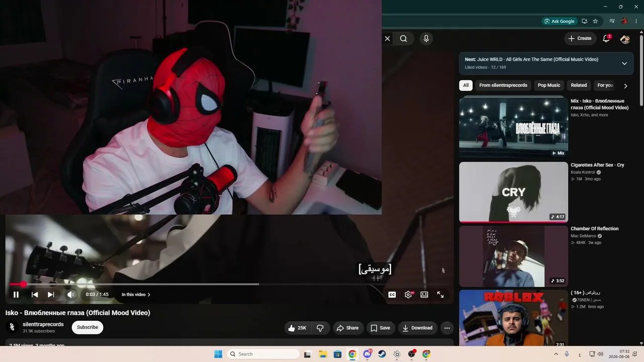Screen dimensions: 644x362
Task: Start a voice search with the microphone
Action: tap(426, 38)
